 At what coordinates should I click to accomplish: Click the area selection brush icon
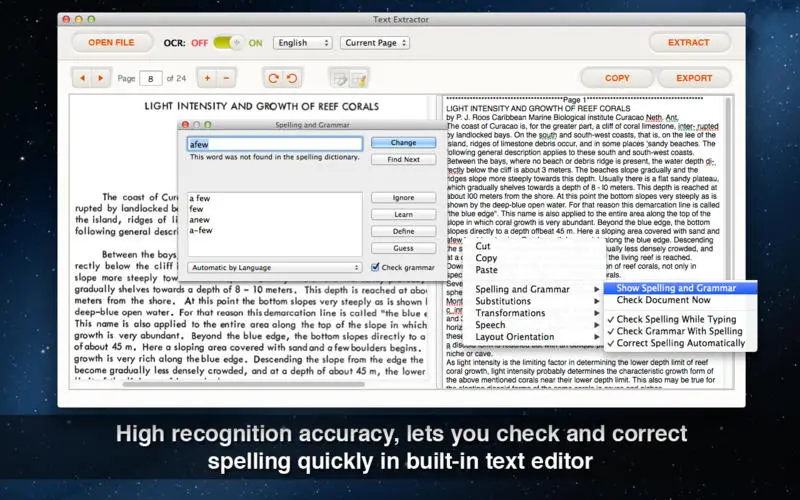pyautogui.click(x=359, y=78)
